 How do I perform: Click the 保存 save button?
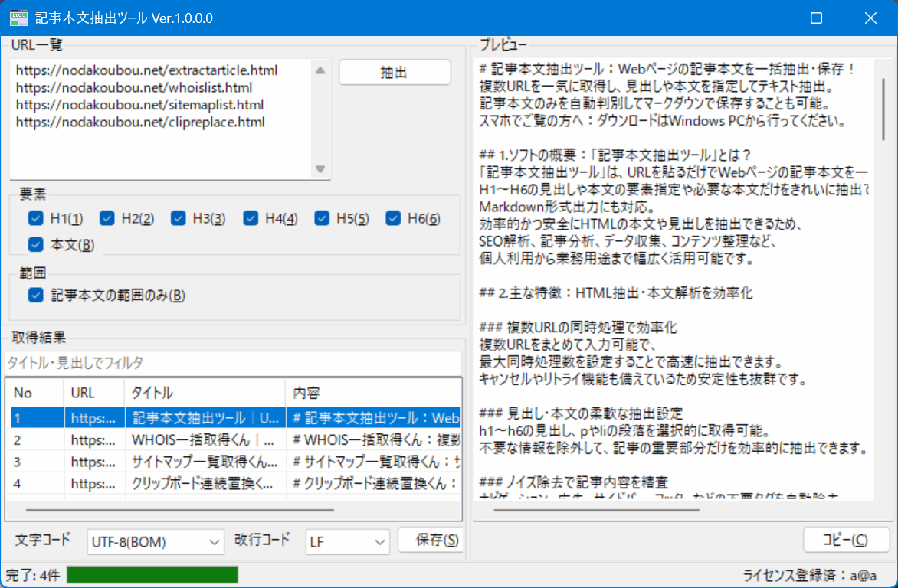tap(430, 541)
